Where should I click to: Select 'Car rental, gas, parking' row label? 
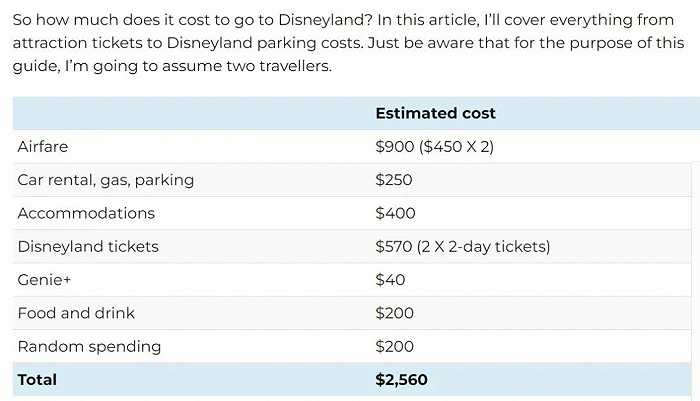(x=105, y=180)
